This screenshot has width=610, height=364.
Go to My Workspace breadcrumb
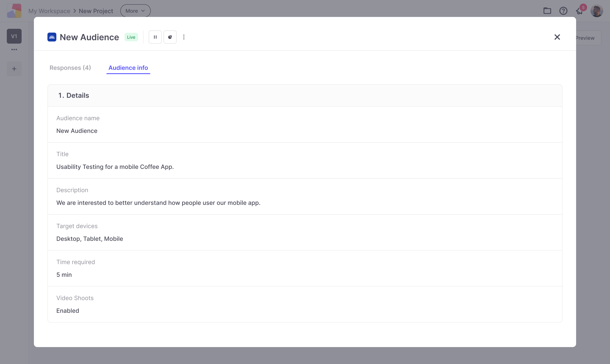(49, 11)
